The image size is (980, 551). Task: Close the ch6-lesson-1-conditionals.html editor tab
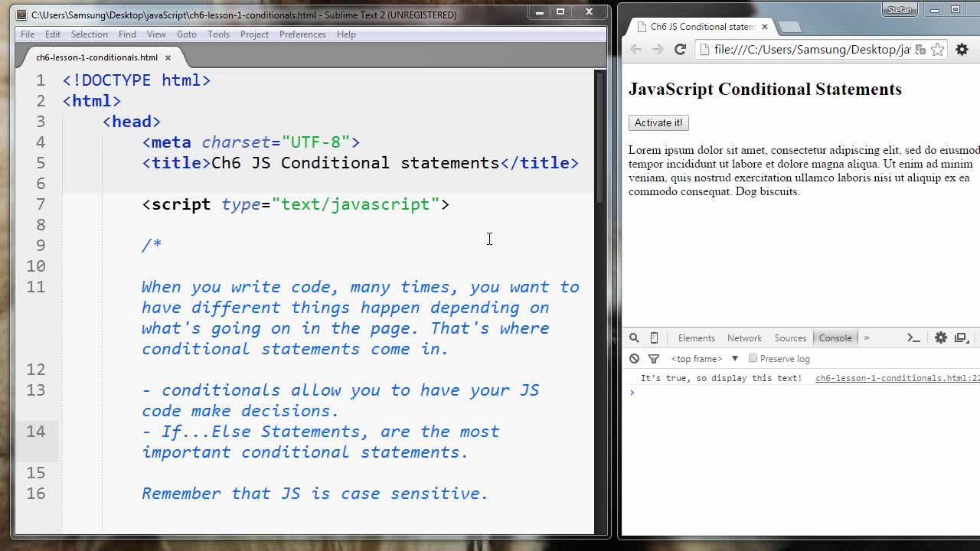pos(168,57)
